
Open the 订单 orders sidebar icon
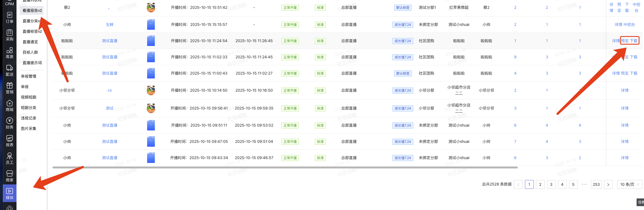[10, 18]
